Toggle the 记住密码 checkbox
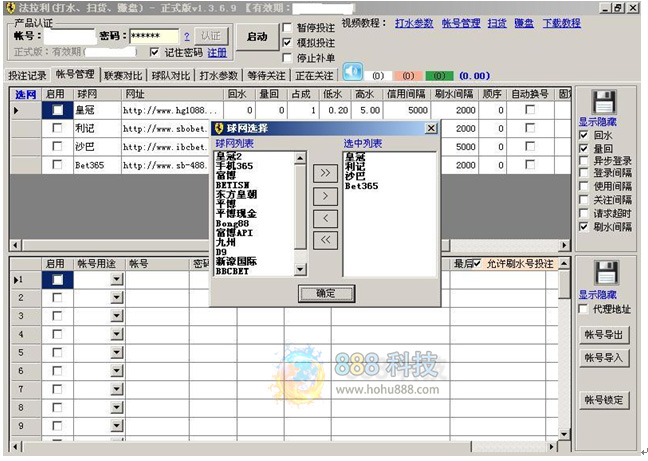This screenshot has width=648, height=461. point(154,52)
